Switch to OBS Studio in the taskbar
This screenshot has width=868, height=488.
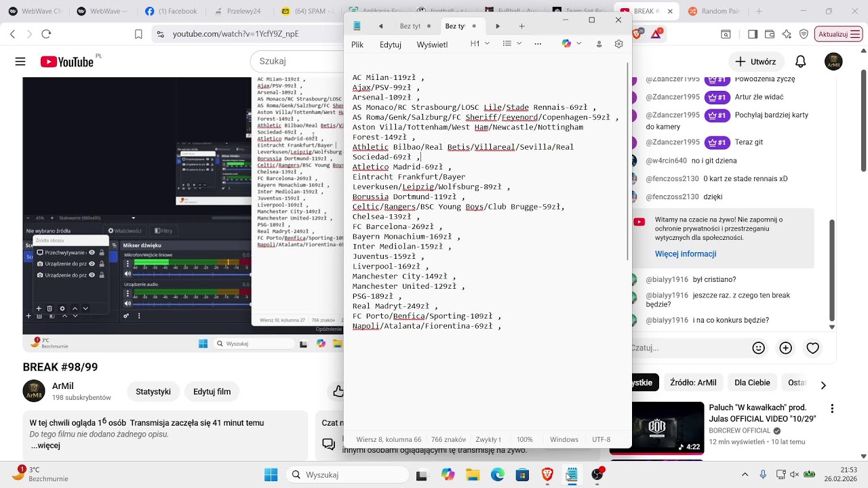(597, 474)
